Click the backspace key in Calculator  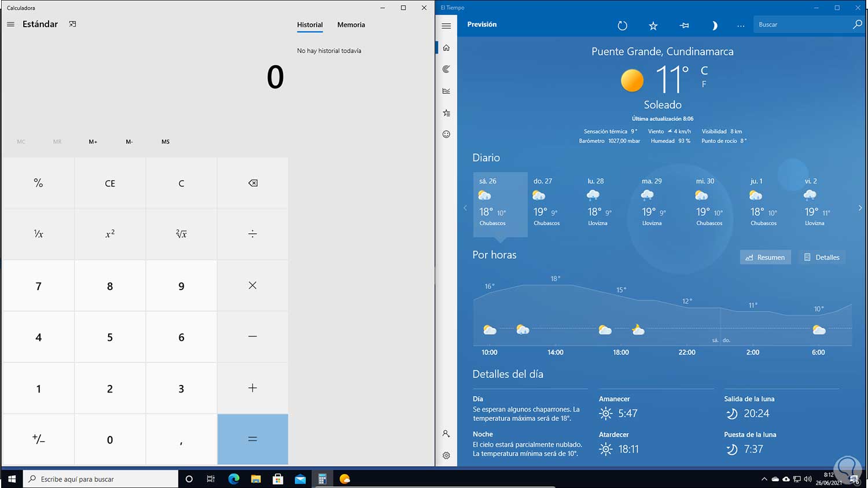(x=253, y=183)
